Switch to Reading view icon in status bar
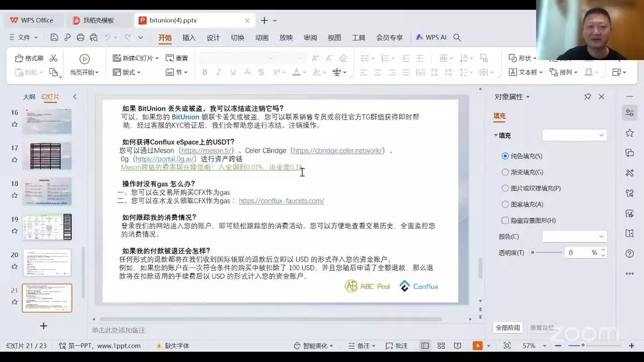644x362 pixels. [457, 346]
